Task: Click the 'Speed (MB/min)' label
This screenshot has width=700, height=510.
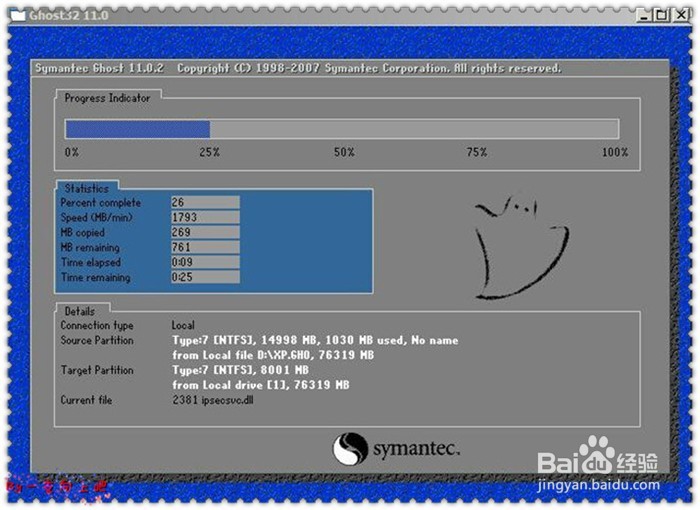Action: click(96, 217)
